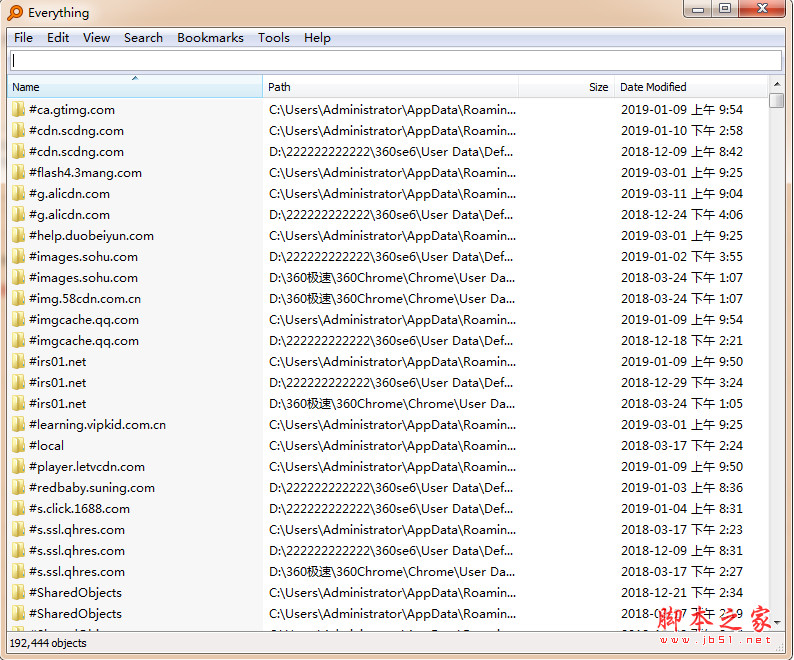The width and height of the screenshot is (794, 660).
Task: Click path of #img.58cdn.com.cn row
Action: coord(392,299)
